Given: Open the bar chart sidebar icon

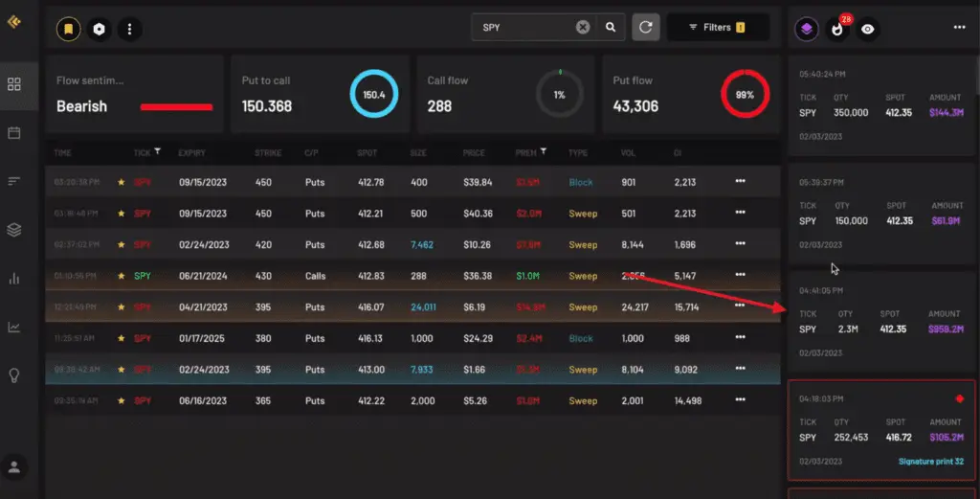Looking at the screenshot, I should click(x=13, y=279).
